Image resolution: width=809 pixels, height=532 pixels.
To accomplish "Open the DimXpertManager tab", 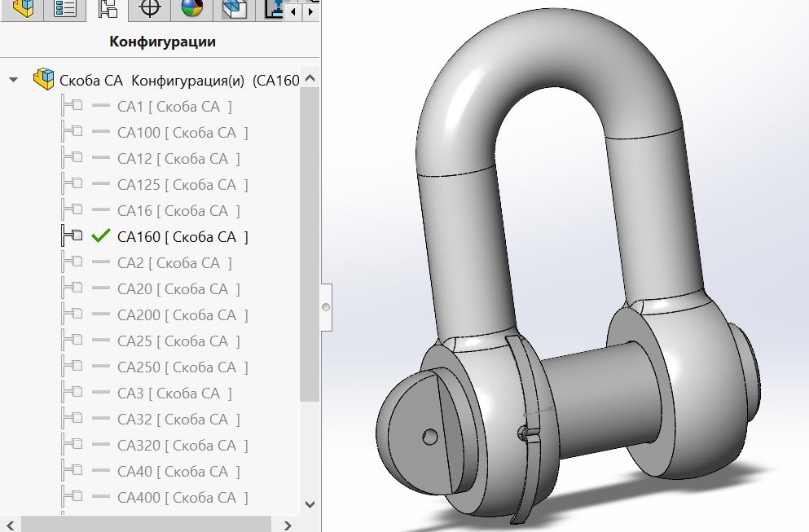I will click(x=150, y=9).
